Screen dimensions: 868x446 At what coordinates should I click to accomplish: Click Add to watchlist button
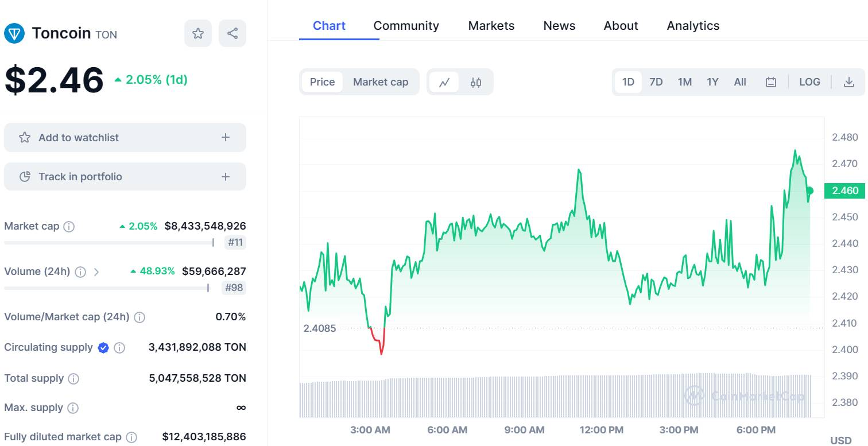click(125, 137)
